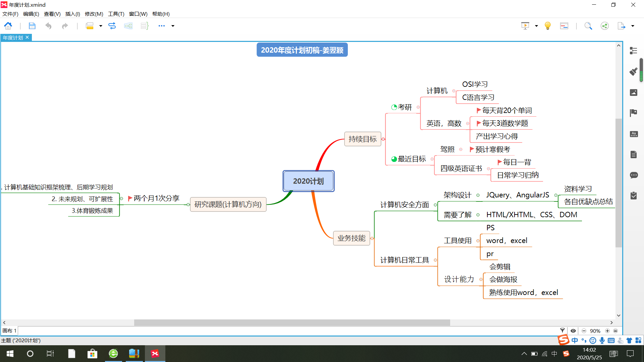Click the Undo icon in toolbar
This screenshot has width=644, height=362.
tap(49, 25)
